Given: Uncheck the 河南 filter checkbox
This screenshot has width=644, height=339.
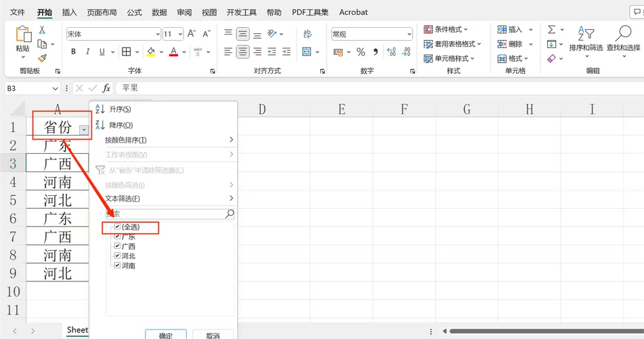Looking at the screenshot, I should point(117,265).
